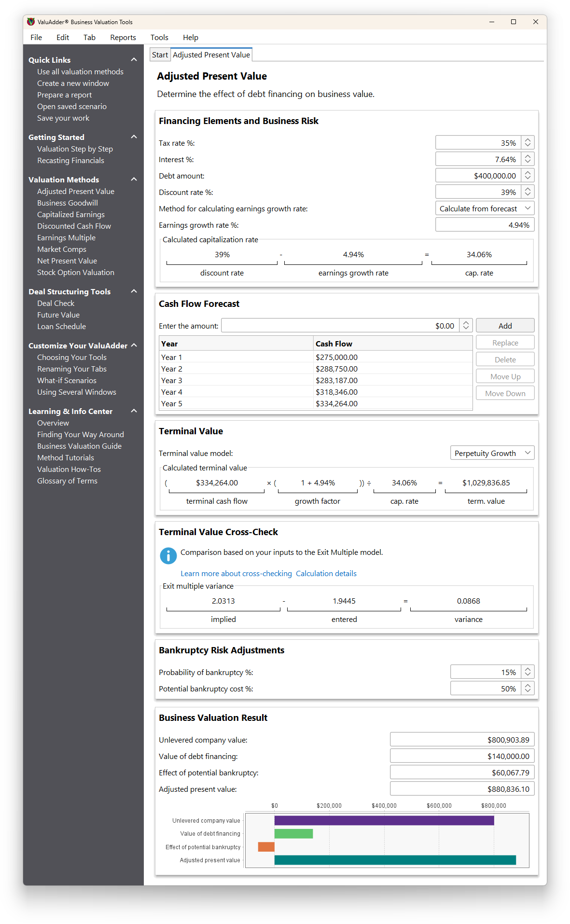Click the orange potential bankruptcy bar
This screenshot has width=570, height=924.
click(x=266, y=847)
